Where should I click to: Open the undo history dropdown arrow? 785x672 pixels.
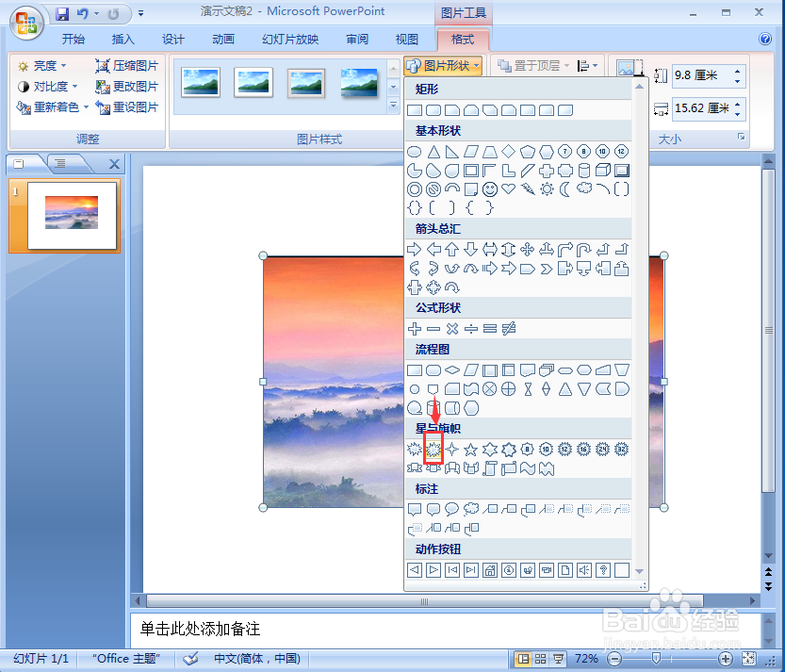[x=97, y=13]
